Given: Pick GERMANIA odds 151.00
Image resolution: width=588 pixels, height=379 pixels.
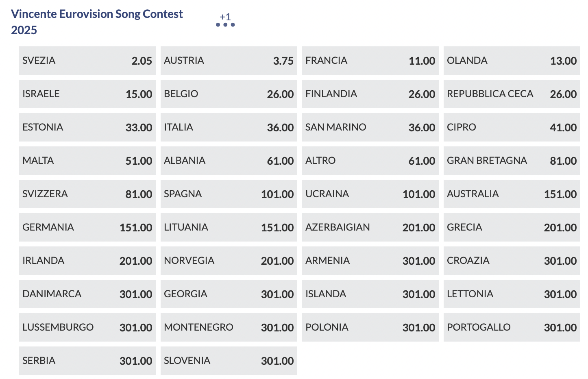Looking at the screenshot, I should [x=87, y=227].
